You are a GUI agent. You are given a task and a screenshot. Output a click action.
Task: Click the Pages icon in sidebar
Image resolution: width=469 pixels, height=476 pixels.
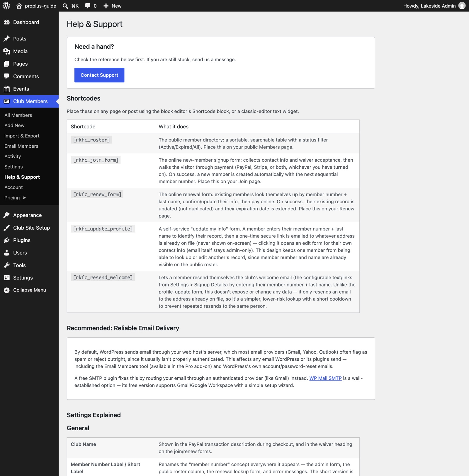pos(7,64)
